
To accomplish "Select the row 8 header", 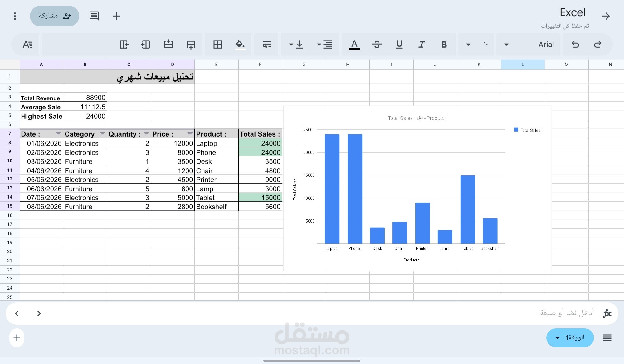I will coord(10,143).
